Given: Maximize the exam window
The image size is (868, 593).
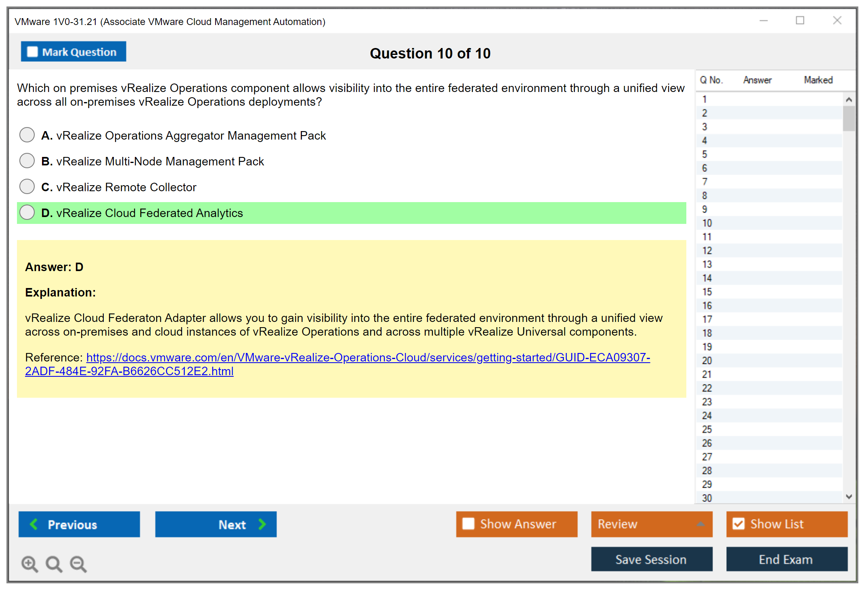Looking at the screenshot, I should (x=800, y=21).
